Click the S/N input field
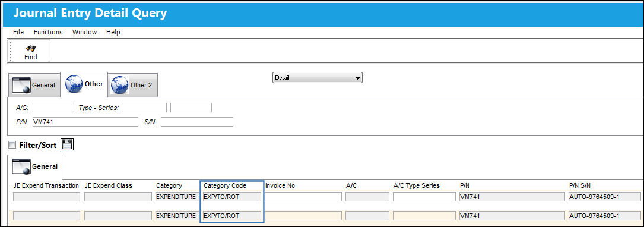This screenshot has height=227, width=644. click(x=197, y=122)
